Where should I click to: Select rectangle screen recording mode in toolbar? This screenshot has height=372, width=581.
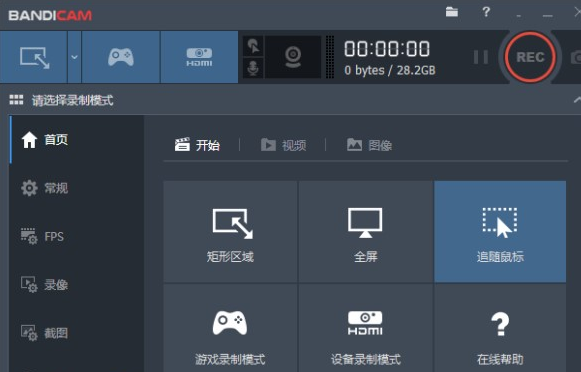coord(34,57)
